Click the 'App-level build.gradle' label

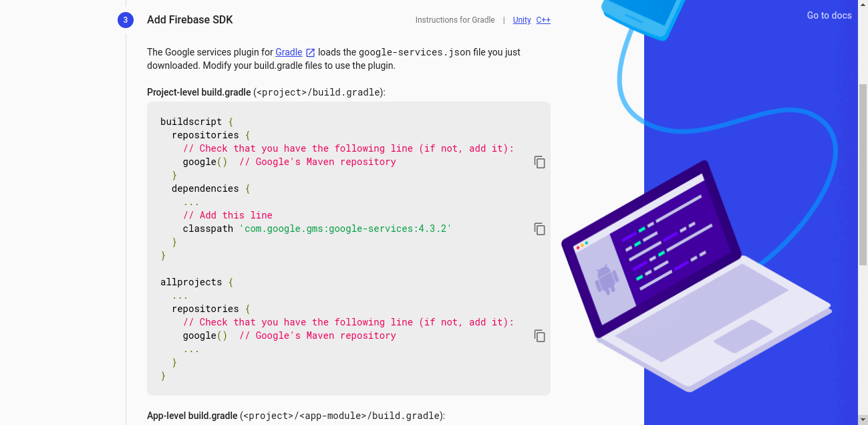tap(192, 416)
